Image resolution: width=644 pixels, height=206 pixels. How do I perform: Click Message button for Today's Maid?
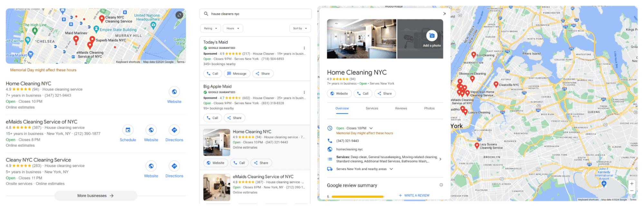tap(237, 74)
